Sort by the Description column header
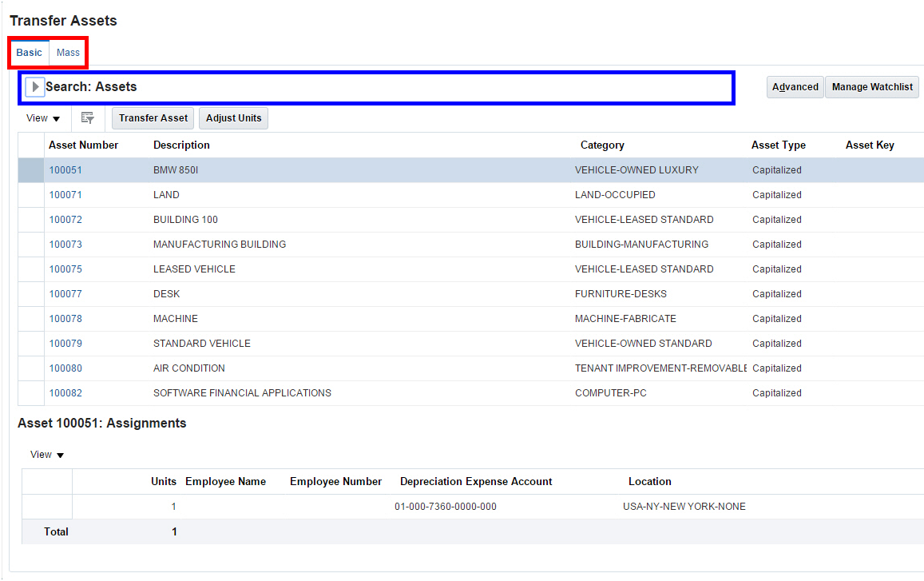Image resolution: width=924 pixels, height=581 pixels. click(181, 145)
